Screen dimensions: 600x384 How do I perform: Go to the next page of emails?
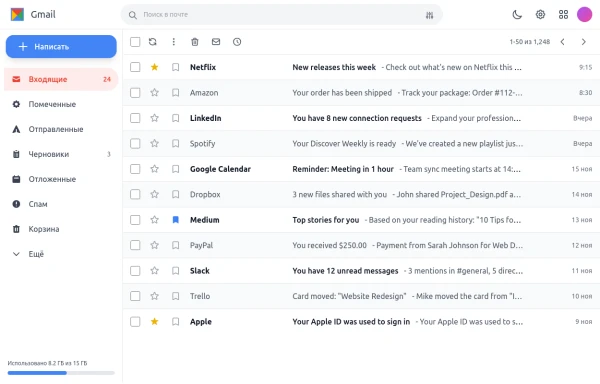[x=584, y=42]
